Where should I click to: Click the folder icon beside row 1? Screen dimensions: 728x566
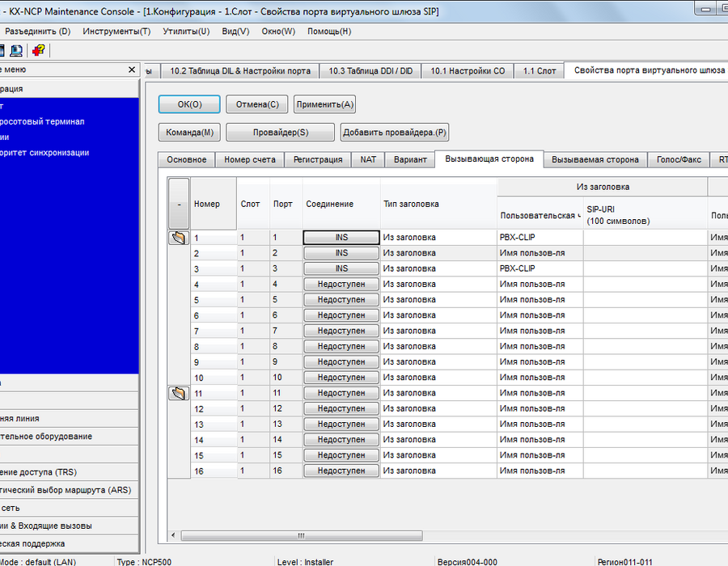tap(179, 238)
